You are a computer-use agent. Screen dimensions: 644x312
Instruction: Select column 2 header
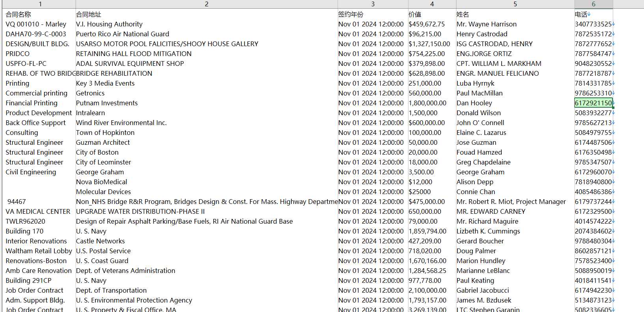(207, 4)
